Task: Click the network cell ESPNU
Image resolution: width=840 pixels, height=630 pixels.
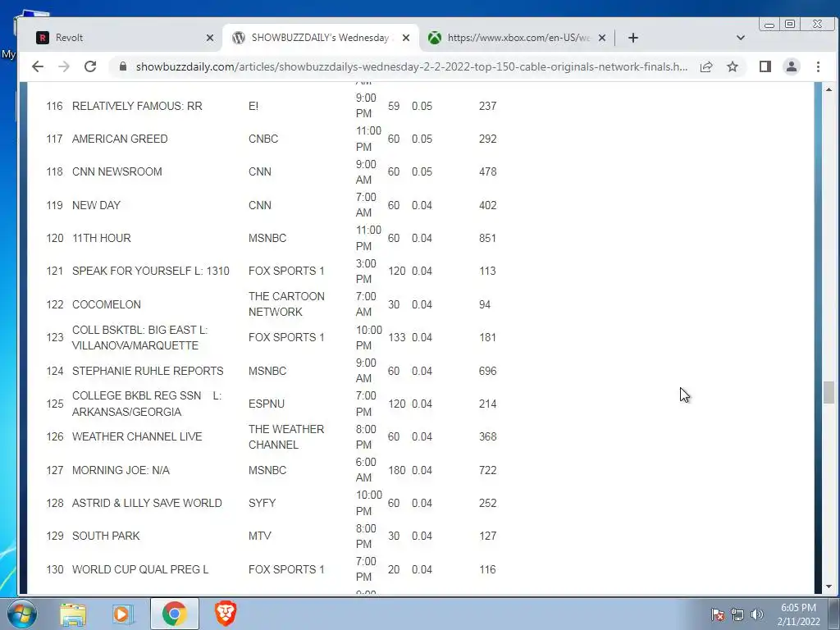Action: [267, 404]
